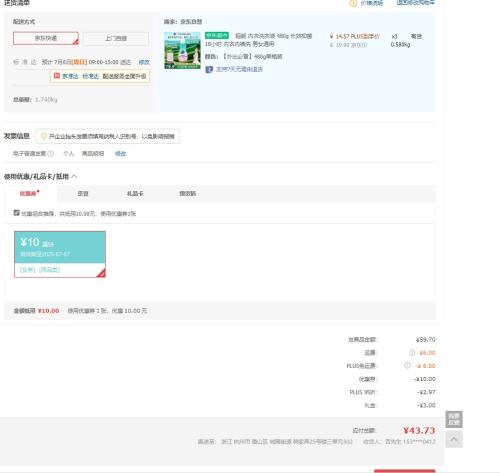Collapse the coupons and gift card section

pos(74,176)
